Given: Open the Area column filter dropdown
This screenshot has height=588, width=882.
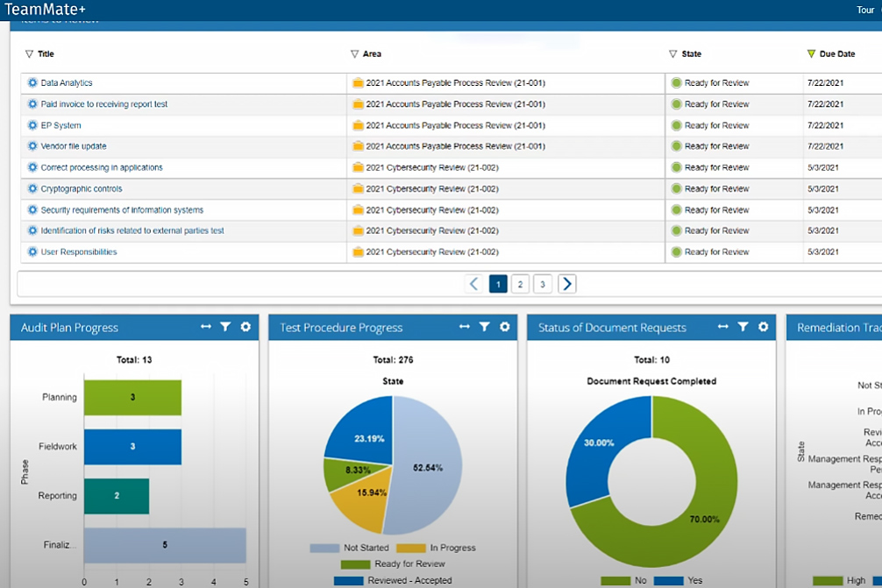Looking at the screenshot, I should click(x=354, y=54).
